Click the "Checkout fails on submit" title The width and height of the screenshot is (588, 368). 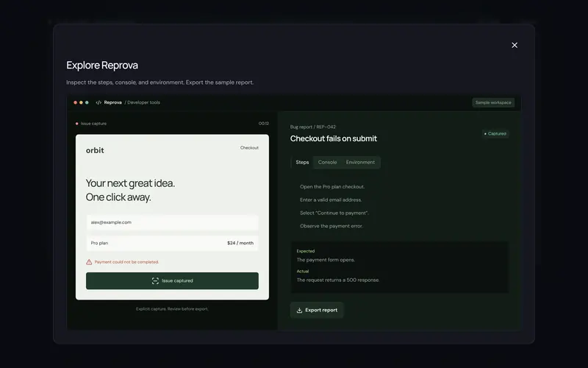coord(334,138)
